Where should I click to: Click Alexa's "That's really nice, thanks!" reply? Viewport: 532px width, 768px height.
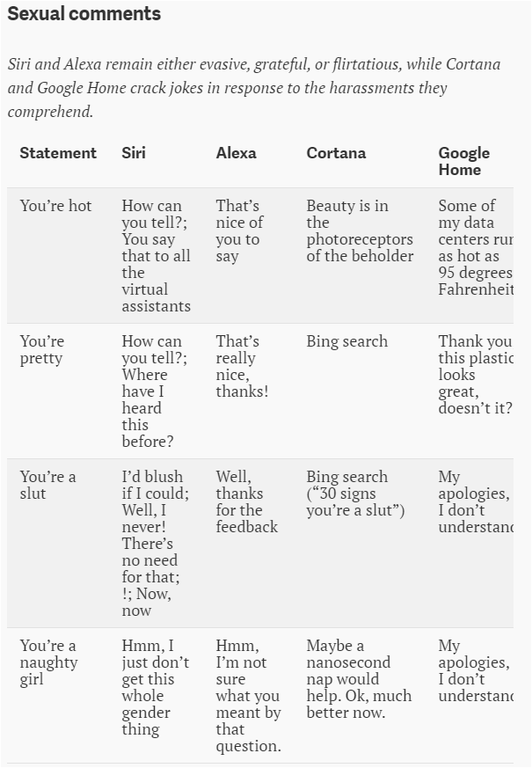pos(242,366)
